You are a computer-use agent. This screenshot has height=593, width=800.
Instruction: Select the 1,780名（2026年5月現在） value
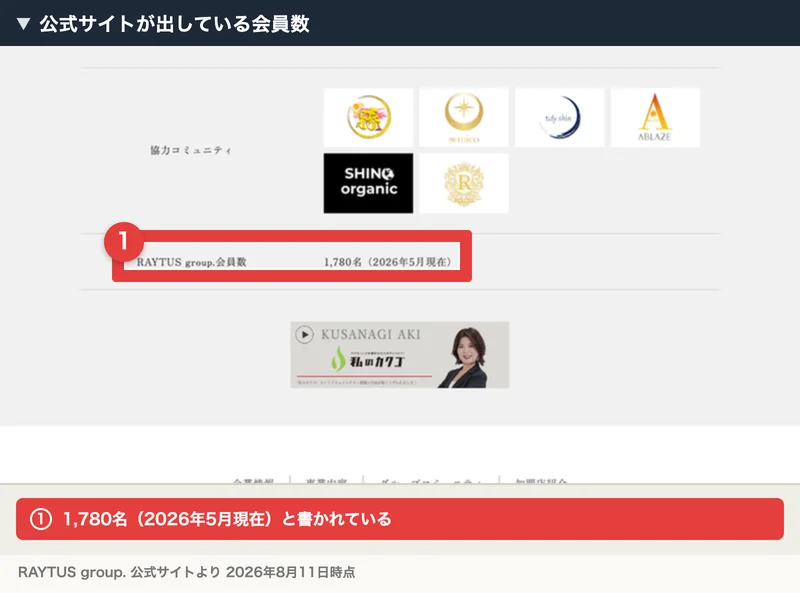tap(388, 262)
